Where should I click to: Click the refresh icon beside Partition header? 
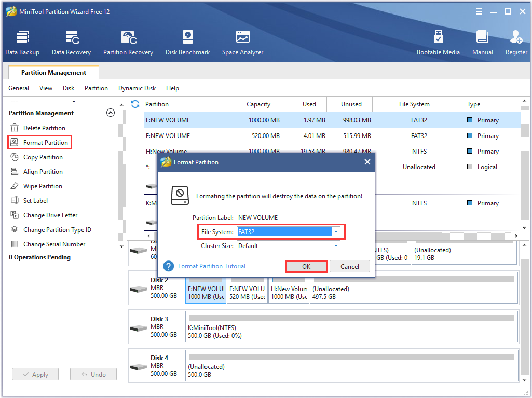pos(135,104)
